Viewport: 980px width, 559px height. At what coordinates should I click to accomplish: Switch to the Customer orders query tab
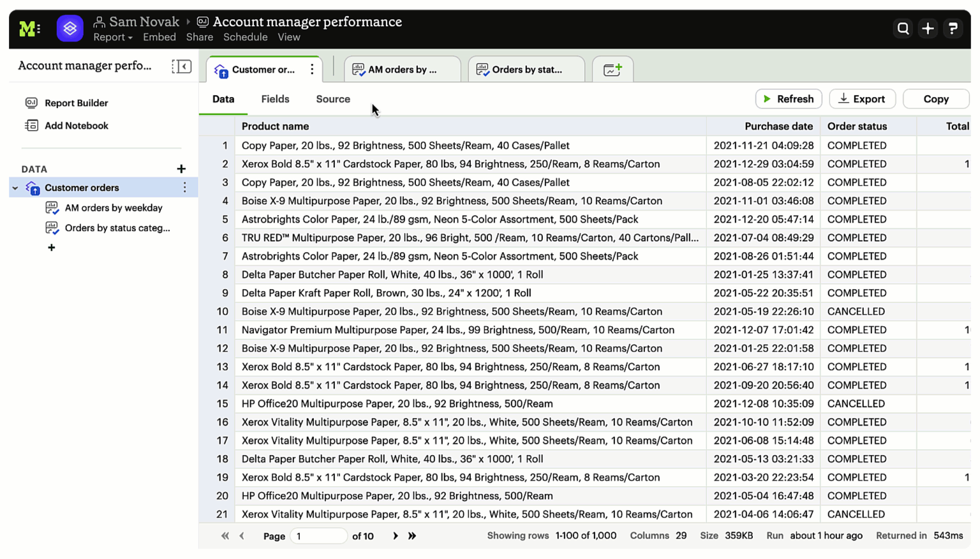(264, 70)
